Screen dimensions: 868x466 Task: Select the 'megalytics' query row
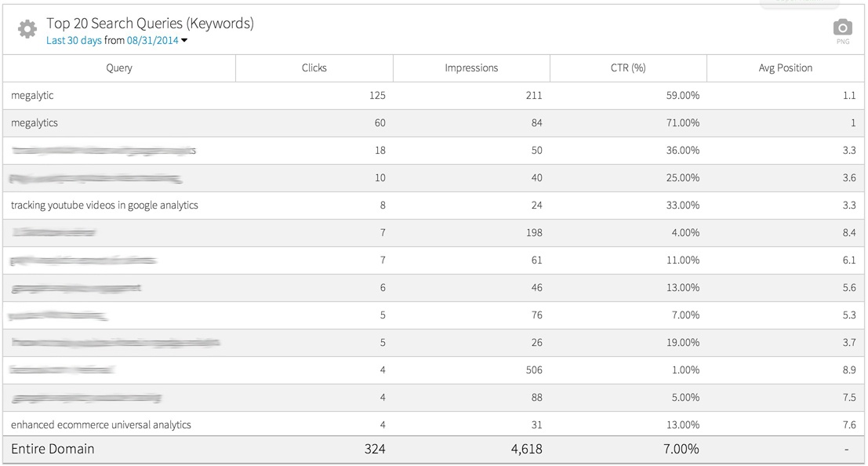click(x=35, y=123)
